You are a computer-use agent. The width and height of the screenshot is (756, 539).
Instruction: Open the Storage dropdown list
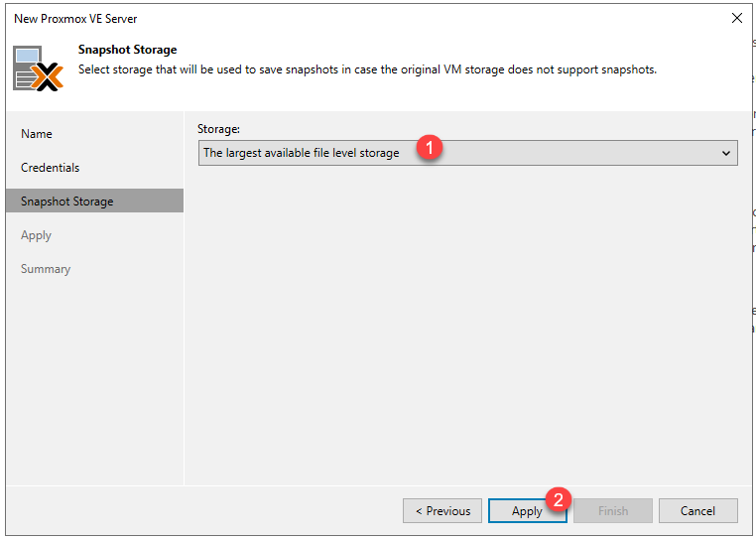pyautogui.click(x=467, y=153)
